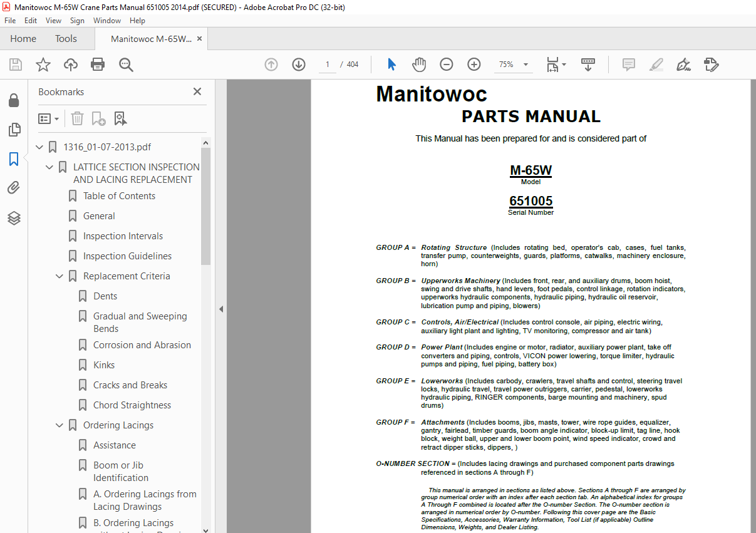Open the General bookmark
This screenshot has width=756, height=533.
[x=99, y=216]
